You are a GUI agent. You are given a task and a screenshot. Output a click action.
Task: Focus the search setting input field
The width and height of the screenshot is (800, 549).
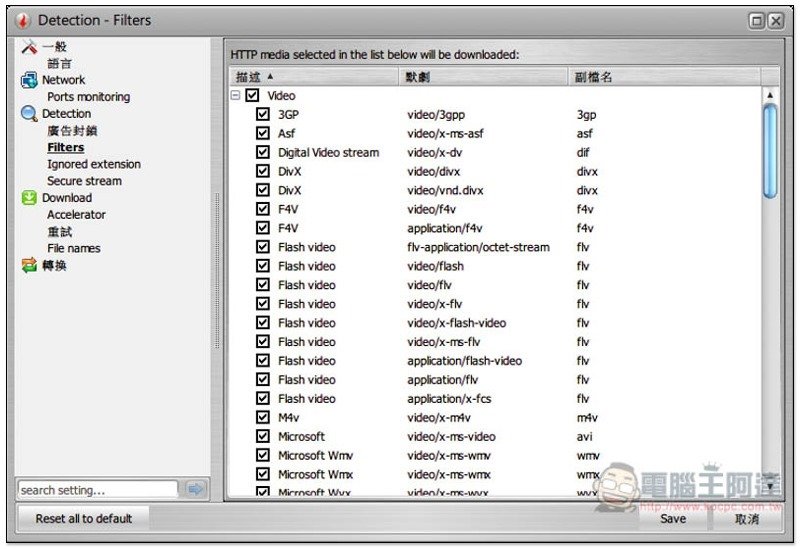pyautogui.click(x=97, y=490)
